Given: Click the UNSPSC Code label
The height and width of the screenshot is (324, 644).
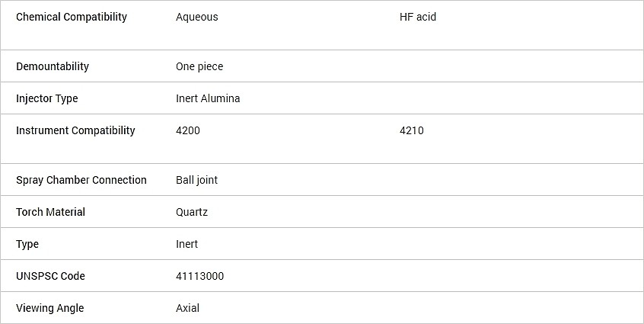Looking at the screenshot, I should (50, 276).
